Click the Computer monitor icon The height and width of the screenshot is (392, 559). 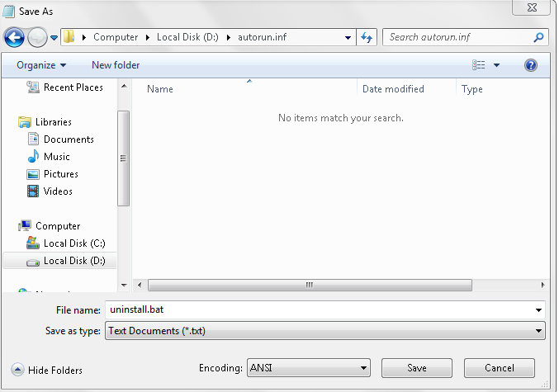[25, 225]
